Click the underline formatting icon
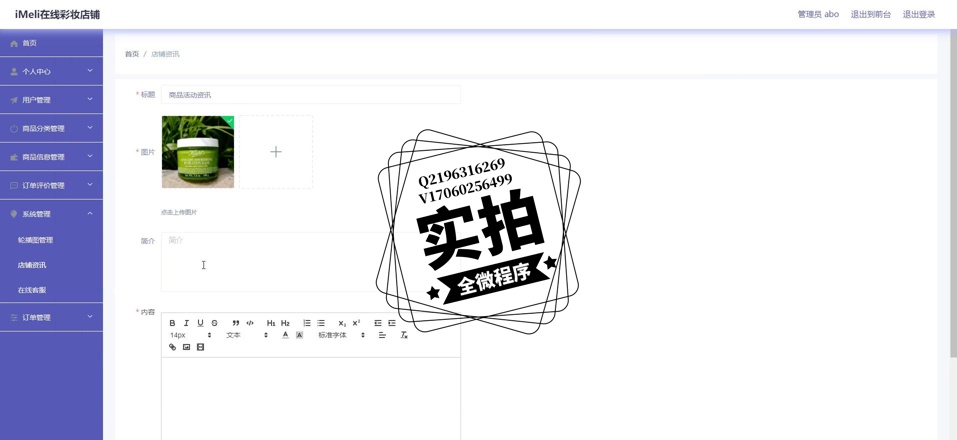The image size is (957, 440). click(x=200, y=323)
